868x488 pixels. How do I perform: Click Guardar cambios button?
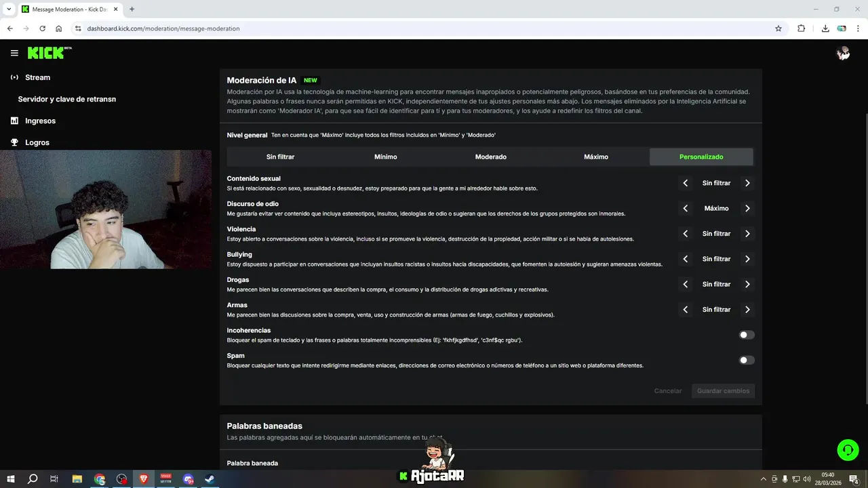tap(723, 391)
